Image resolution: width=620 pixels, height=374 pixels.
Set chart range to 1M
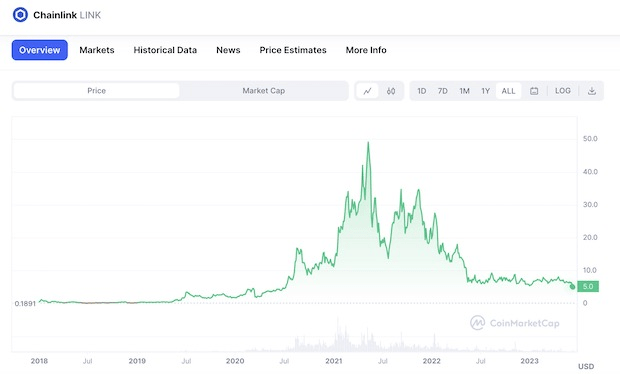[464, 91]
